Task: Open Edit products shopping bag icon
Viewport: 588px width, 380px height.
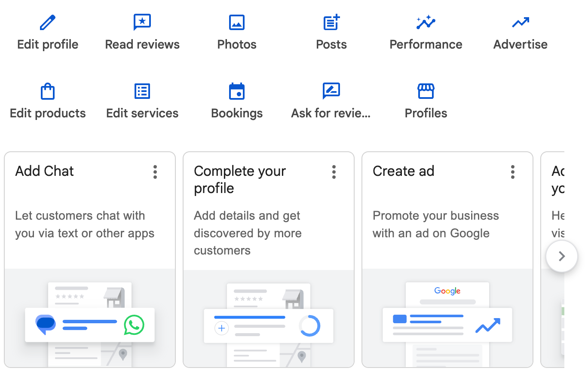Action: [48, 91]
